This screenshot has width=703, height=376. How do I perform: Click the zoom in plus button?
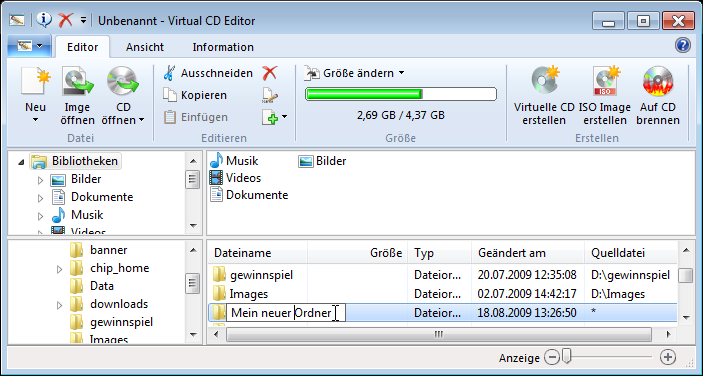(x=668, y=357)
